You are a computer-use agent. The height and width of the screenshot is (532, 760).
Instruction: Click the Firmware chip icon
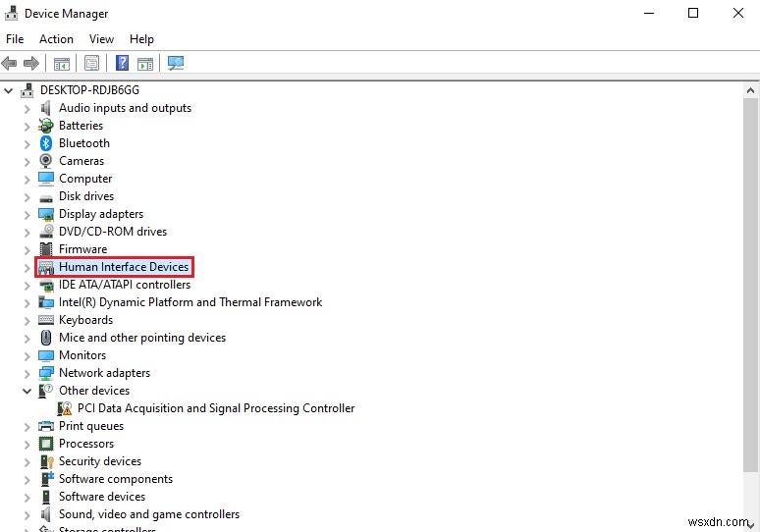click(x=46, y=249)
